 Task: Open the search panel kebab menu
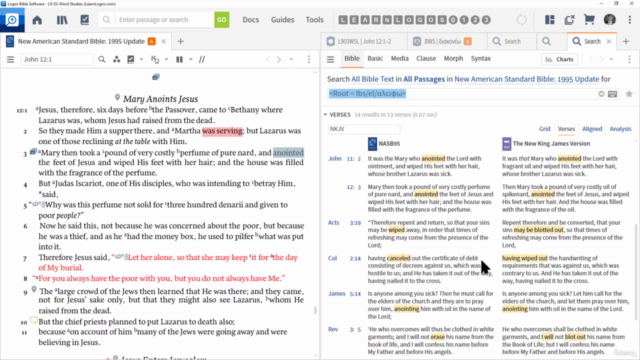click(629, 60)
